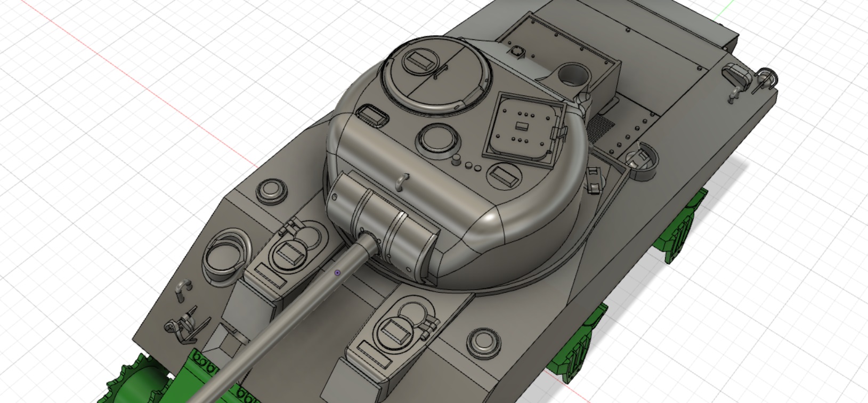Click the turret roof ventilator dome

tap(439, 138)
